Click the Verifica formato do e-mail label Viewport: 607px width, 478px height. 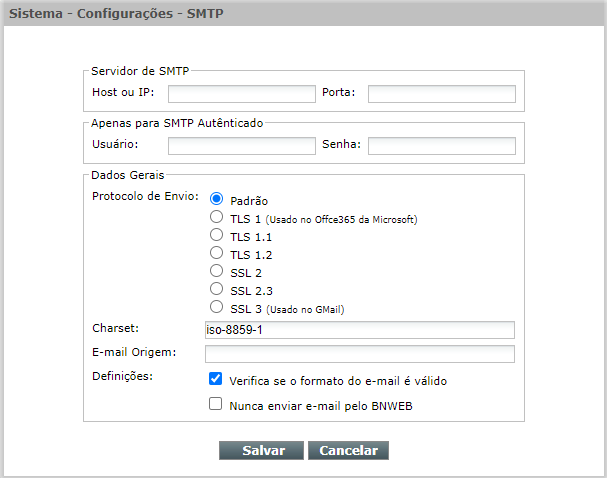337,381
